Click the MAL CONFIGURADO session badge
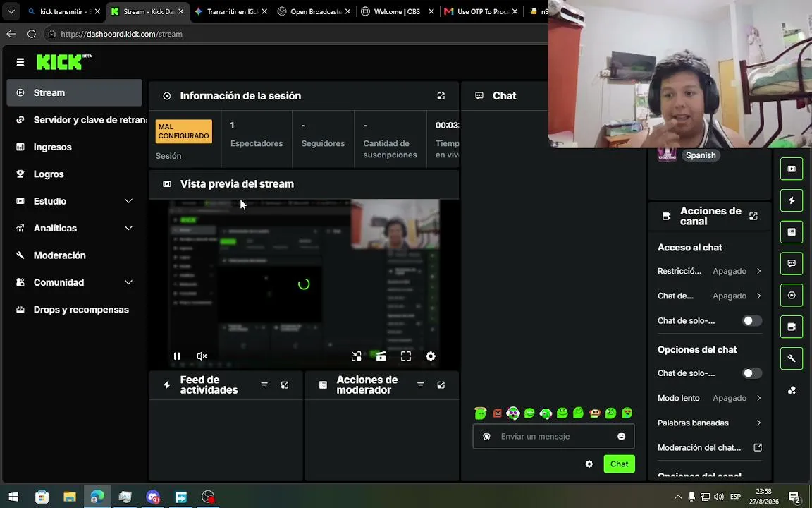Screen dimensions: 812x508 (x=184, y=131)
